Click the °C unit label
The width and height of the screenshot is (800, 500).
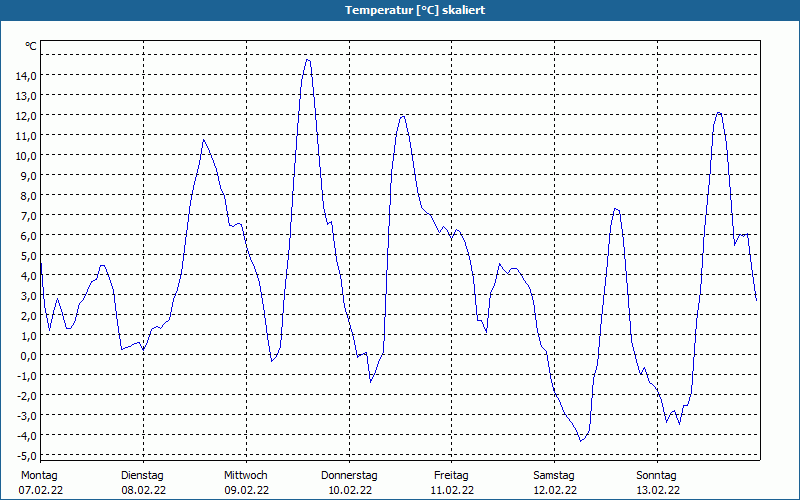pos(31,46)
